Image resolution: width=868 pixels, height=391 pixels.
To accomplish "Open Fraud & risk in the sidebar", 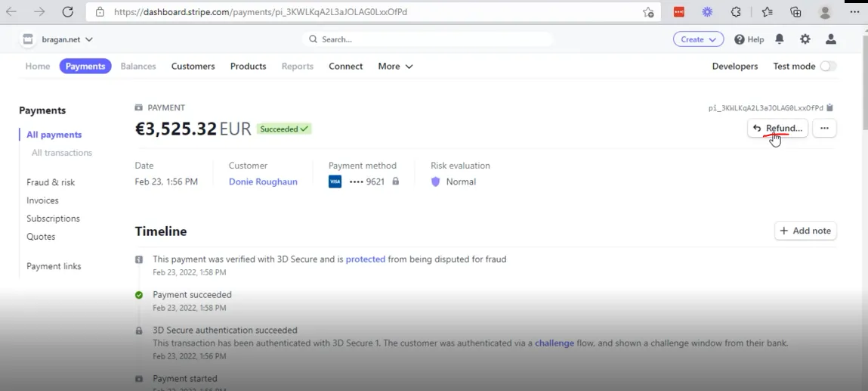I will 51,182.
